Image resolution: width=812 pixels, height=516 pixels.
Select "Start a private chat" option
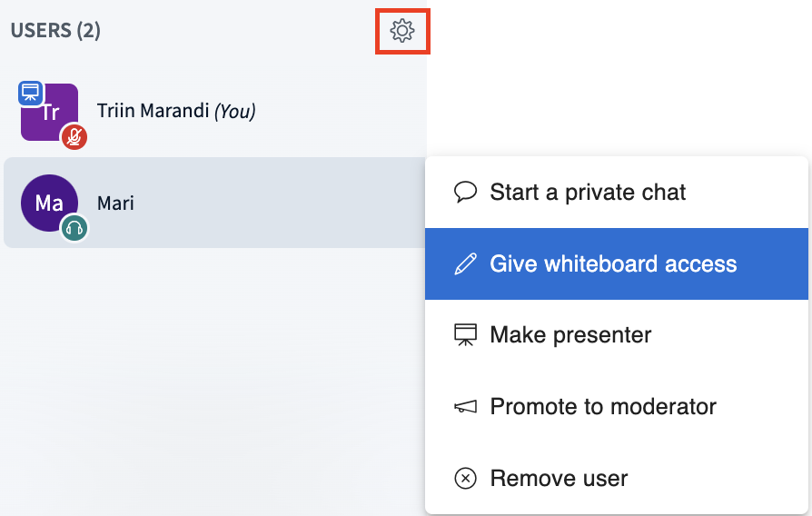tap(588, 193)
